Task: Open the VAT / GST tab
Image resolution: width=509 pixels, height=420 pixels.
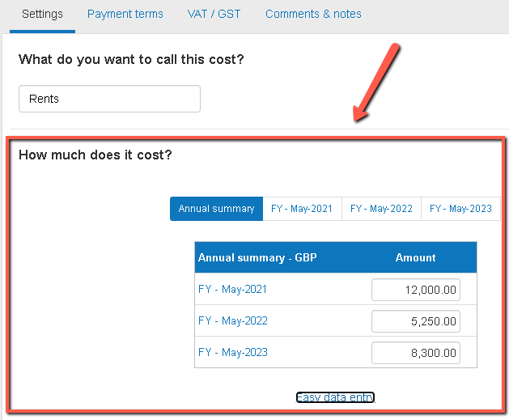Action: pos(214,15)
